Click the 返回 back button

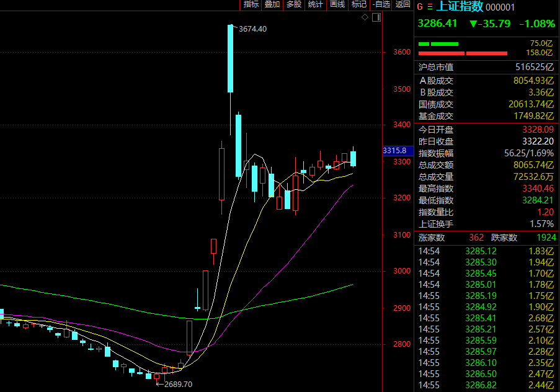pos(403,4)
